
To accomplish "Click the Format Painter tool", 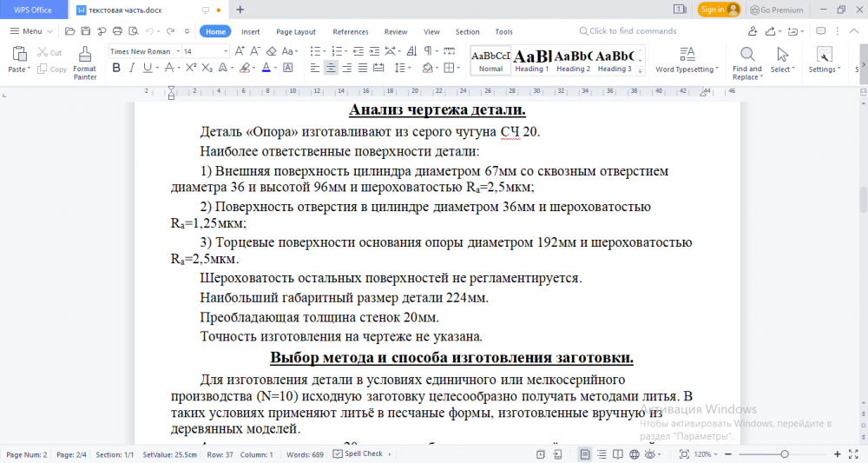I will pyautogui.click(x=85, y=63).
